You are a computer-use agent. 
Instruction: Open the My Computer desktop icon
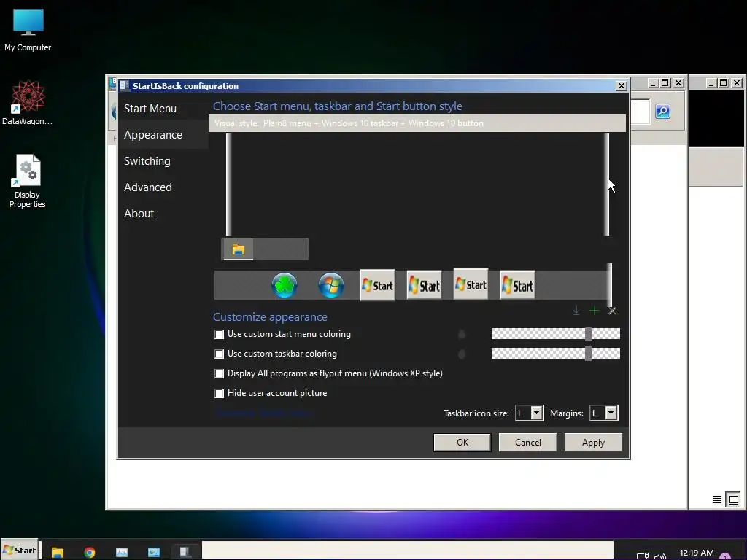(x=28, y=30)
